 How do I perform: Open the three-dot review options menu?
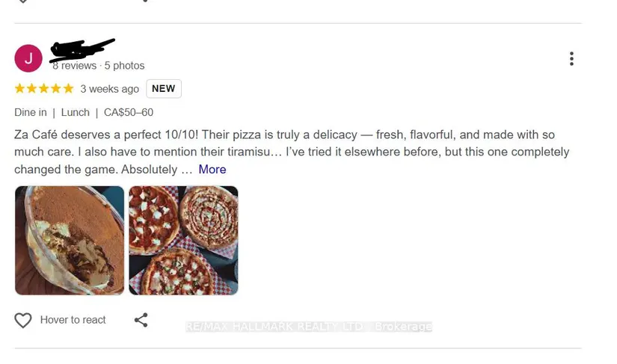tap(571, 58)
